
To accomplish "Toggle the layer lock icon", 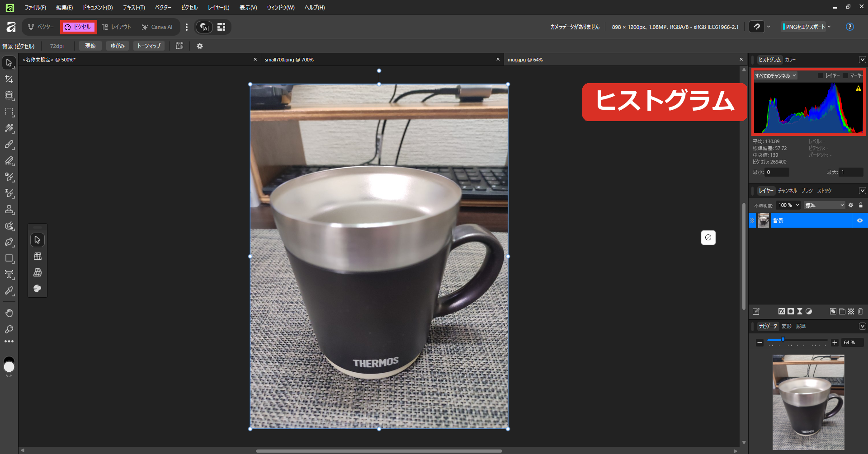I will [x=861, y=205].
